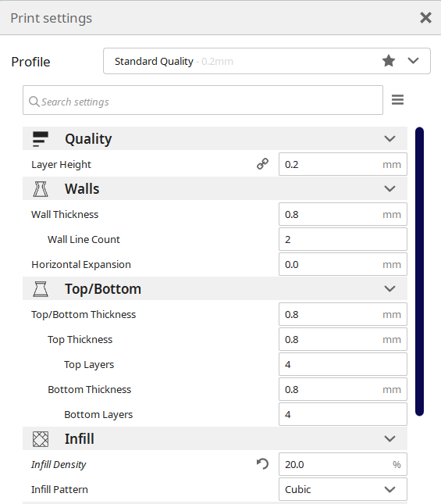The width and height of the screenshot is (441, 504).
Task: Click the Infill category icon
Action: (x=41, y=438)
